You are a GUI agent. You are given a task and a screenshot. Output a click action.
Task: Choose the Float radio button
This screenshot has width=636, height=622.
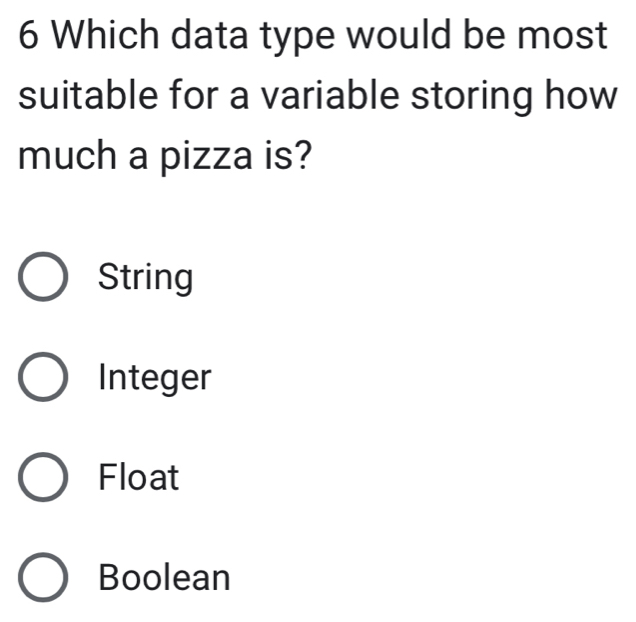[44, 478]
